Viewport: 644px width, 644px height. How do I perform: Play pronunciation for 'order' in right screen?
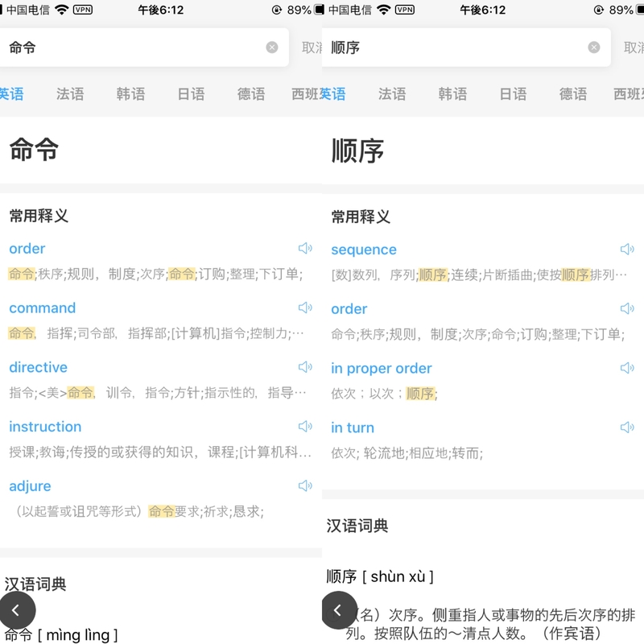(x=627, y=308)
